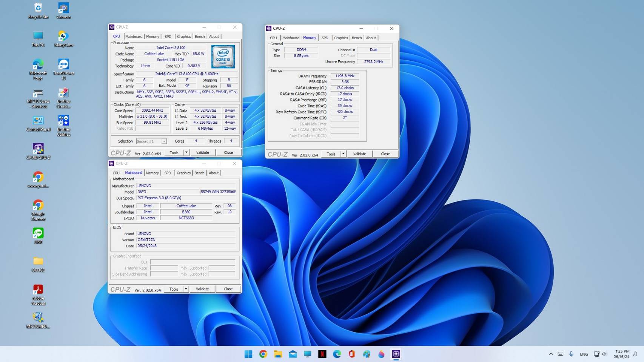Open Netflix from the taskbar
Image resolution: width=644 pixels, height=362 pixels.
tap(322, 354)
